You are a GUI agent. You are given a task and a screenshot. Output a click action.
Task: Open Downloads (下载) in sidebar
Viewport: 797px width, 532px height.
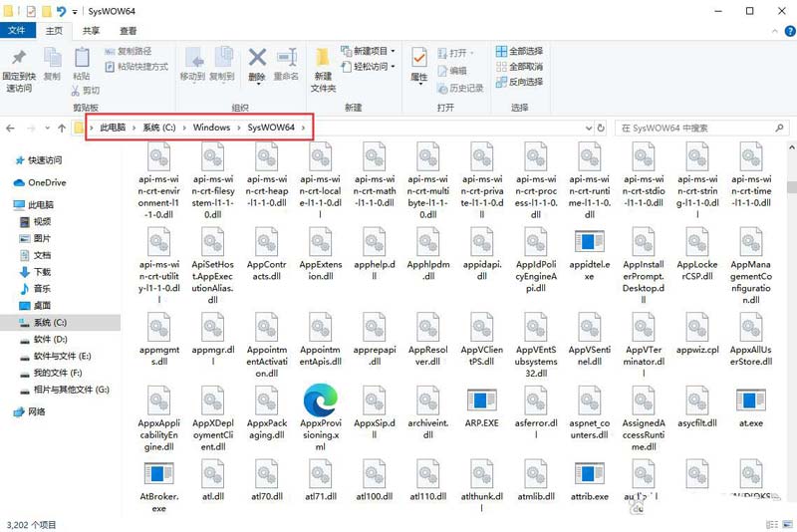(x=36, y=272)
